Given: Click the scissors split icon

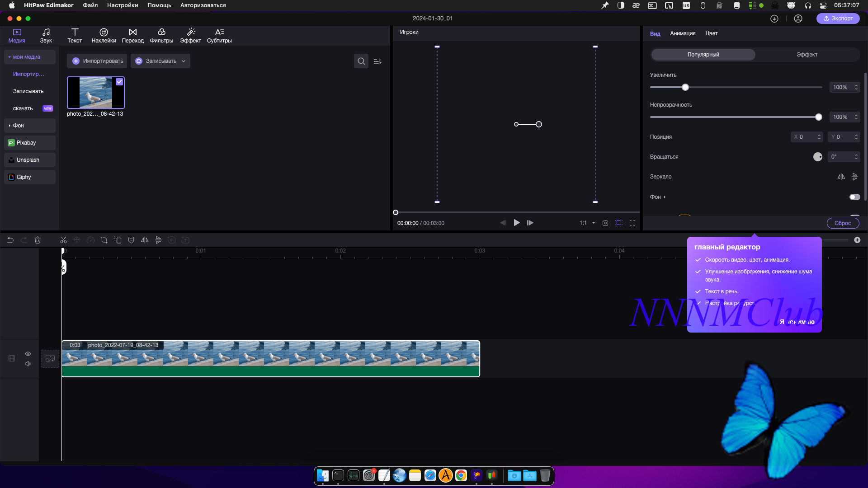Looking at the screenshot, I should [x=63, y=240].
